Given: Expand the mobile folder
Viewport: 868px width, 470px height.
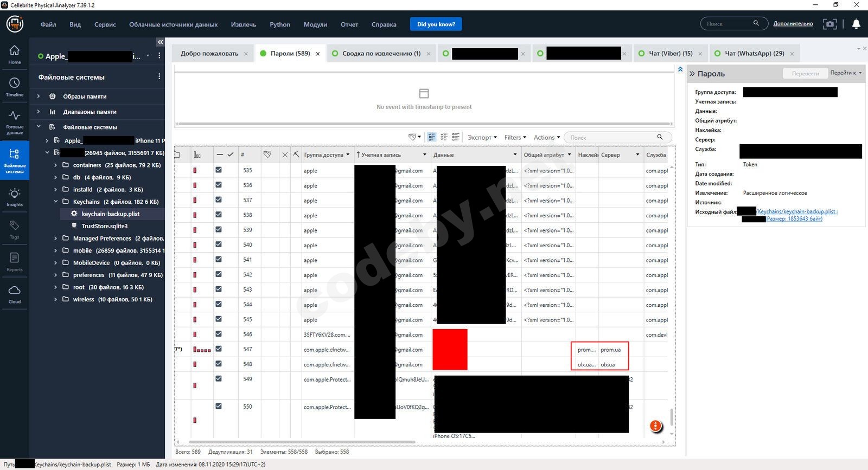Looking at the screenshot, I should pyautogui.click(x=55, y=250).
